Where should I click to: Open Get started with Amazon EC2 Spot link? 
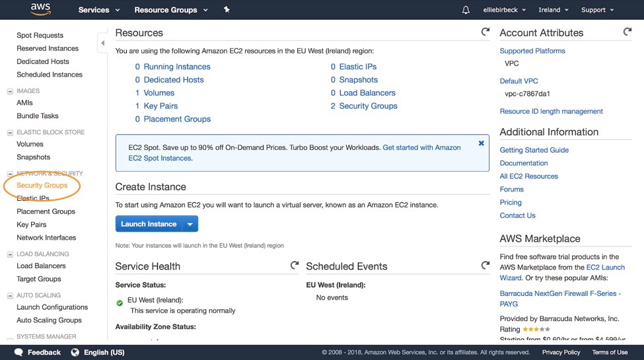[421, 147]
